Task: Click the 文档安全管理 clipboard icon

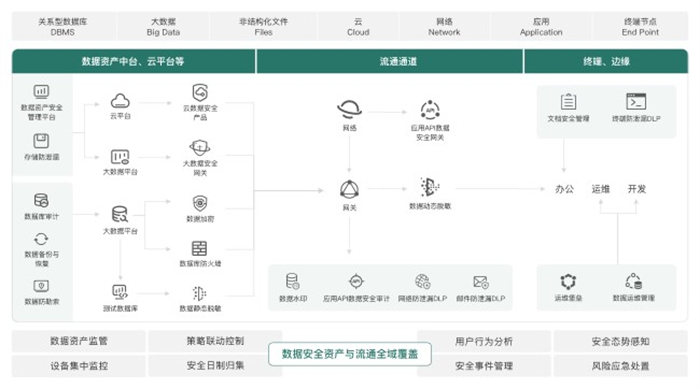Action: [x=568, y=101]
